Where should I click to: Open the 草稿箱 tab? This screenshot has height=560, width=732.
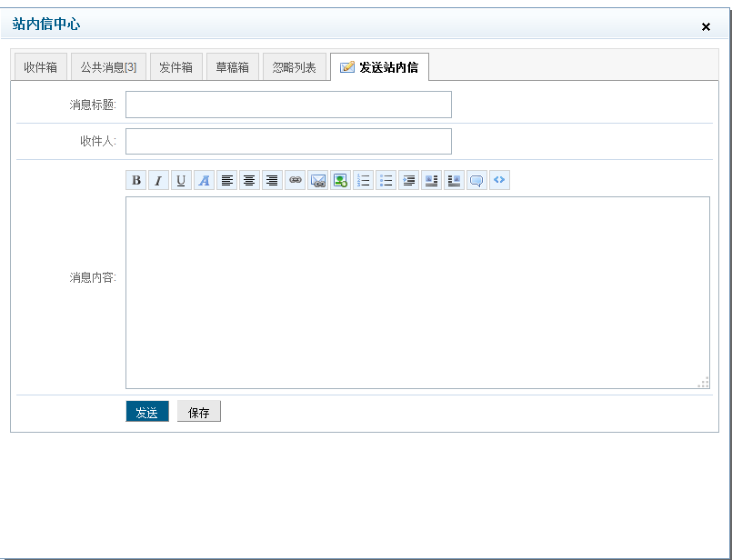233,67
